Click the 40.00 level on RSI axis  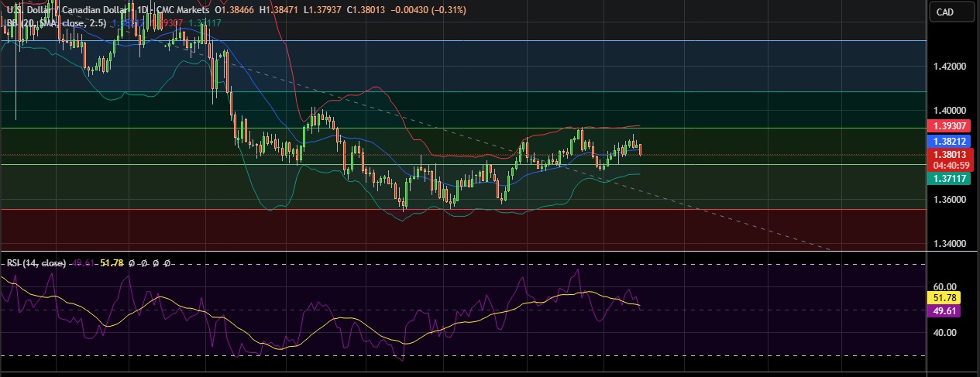[944, 333]
